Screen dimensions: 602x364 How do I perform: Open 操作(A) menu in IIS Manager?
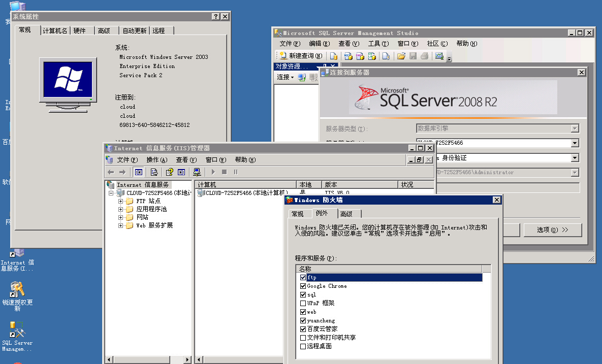click(157, 160)
